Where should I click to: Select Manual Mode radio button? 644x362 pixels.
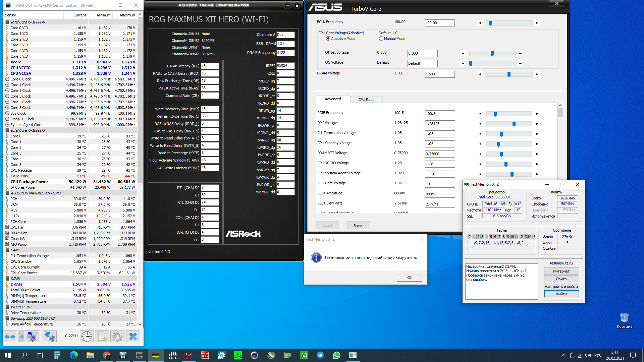click(x=381, y=39)
